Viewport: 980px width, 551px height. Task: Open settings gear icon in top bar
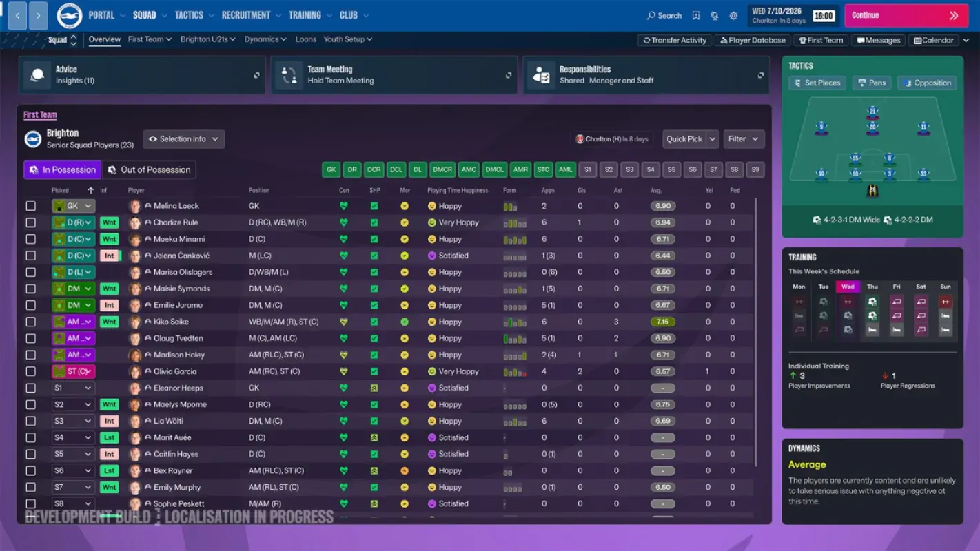click(x=733, y=16)
